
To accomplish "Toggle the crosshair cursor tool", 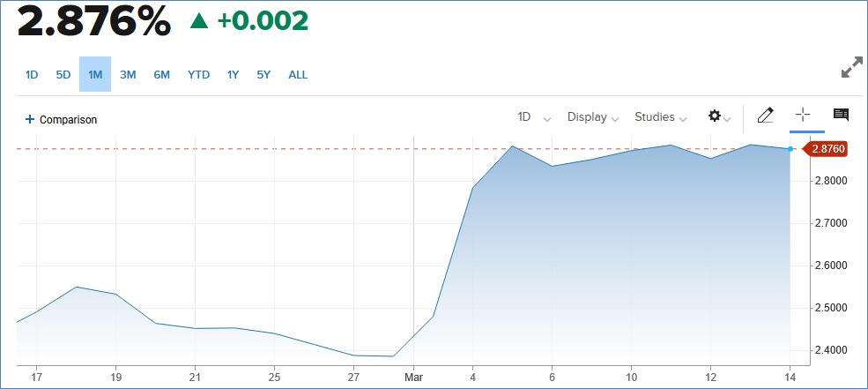I will 802,115.
